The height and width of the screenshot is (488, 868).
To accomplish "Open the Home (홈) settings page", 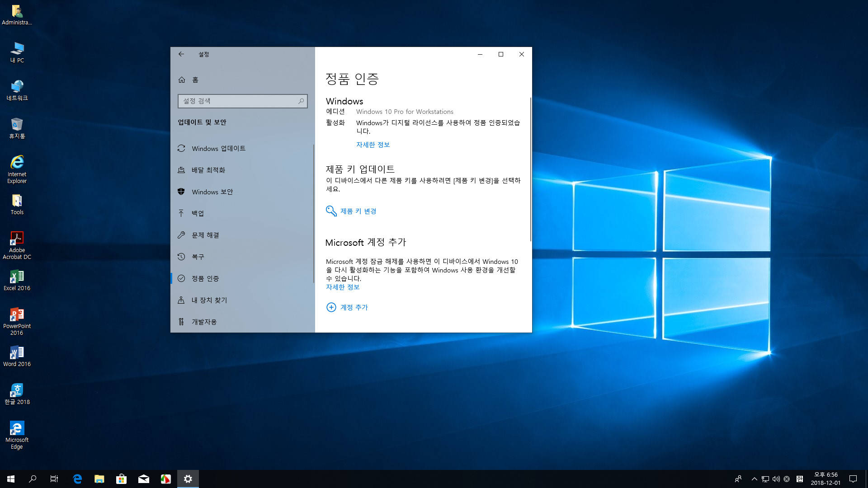I will click(242, 80).
